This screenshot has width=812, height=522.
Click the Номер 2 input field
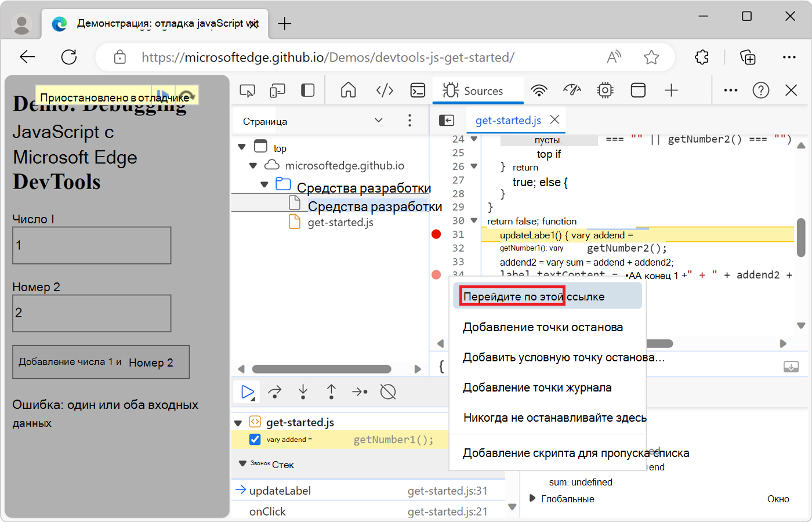click(x=92, y=313)
